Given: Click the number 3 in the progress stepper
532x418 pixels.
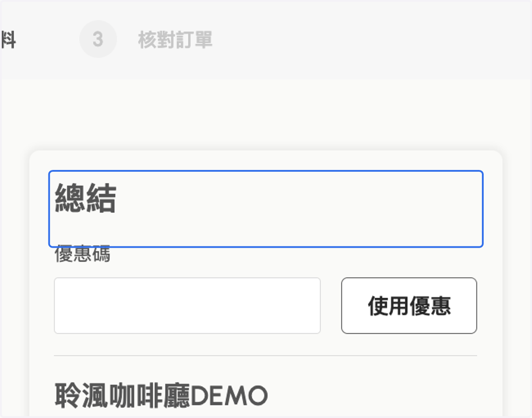Looking at the screenshot, I should click(98, 39).
